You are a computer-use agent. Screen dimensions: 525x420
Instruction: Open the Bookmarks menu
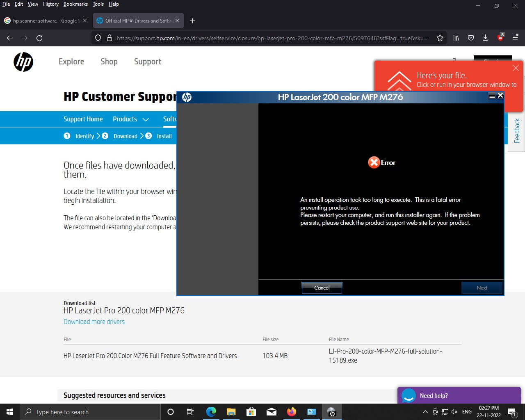(75, 4)
